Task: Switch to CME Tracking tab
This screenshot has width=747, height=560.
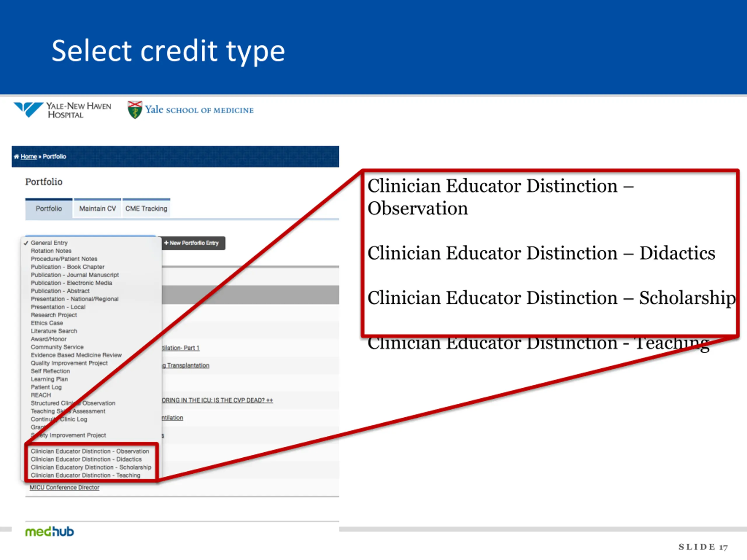Action: (146, 209)
